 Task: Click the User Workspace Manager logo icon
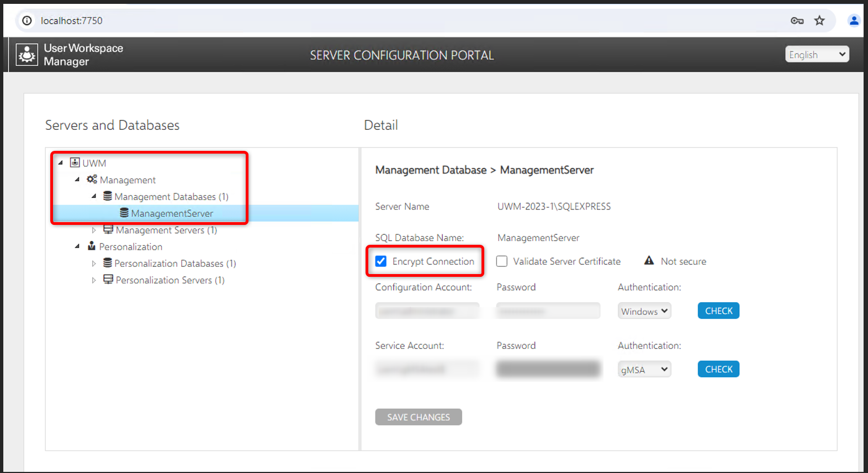pyautogui.click(x=27, y=55)
